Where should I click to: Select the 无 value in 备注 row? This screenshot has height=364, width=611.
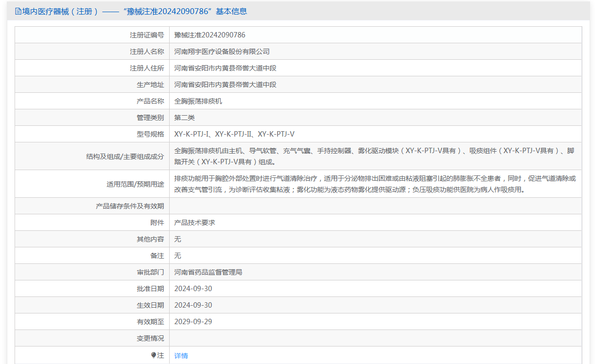(x=178, y=256)
